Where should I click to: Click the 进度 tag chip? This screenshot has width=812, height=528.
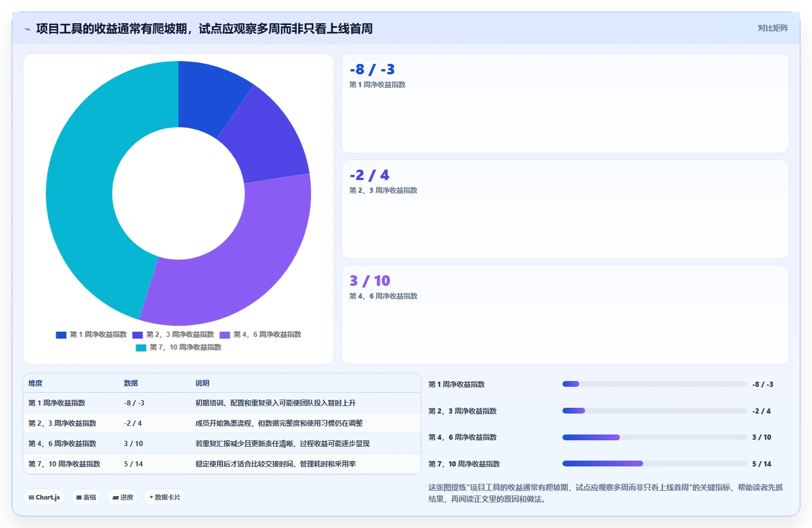tap(122, 497)
